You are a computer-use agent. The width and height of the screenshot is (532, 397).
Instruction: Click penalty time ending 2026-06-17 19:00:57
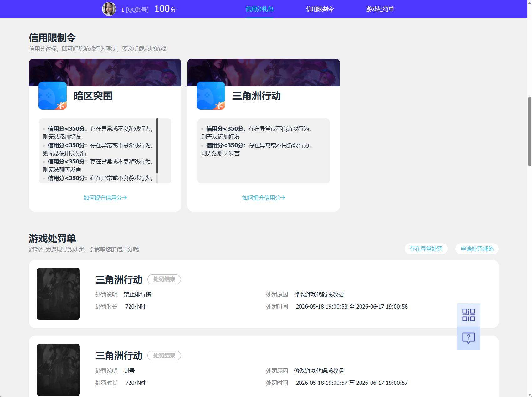[x=352, y=383]
